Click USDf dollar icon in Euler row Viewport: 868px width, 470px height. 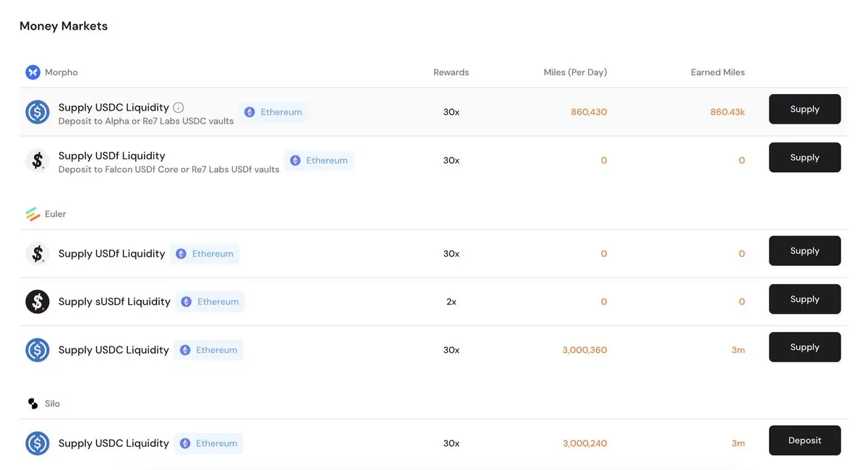(38, 254)
